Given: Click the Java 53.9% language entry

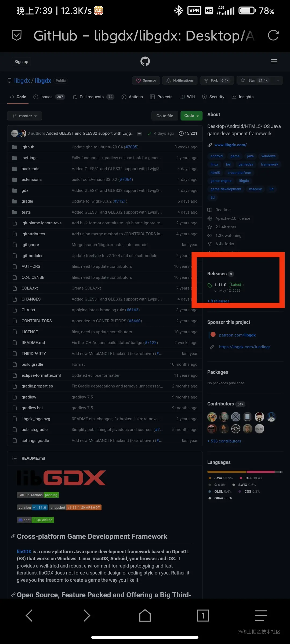Looking at the screenshot, I should (220, 478).
